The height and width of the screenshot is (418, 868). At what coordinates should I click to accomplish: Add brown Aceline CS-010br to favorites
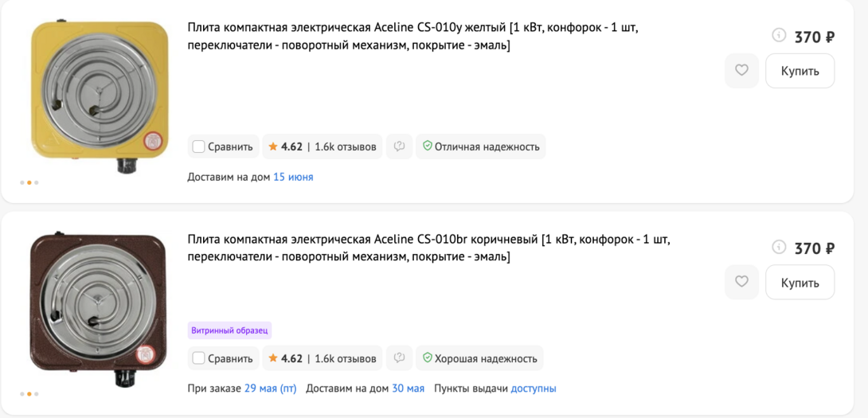[x=741, y=282]
